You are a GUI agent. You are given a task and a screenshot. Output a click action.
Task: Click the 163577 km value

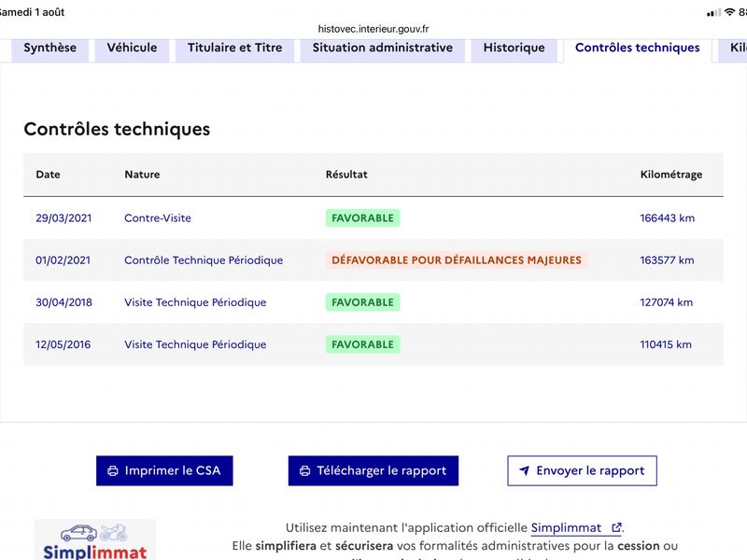(x=667, y=260)
